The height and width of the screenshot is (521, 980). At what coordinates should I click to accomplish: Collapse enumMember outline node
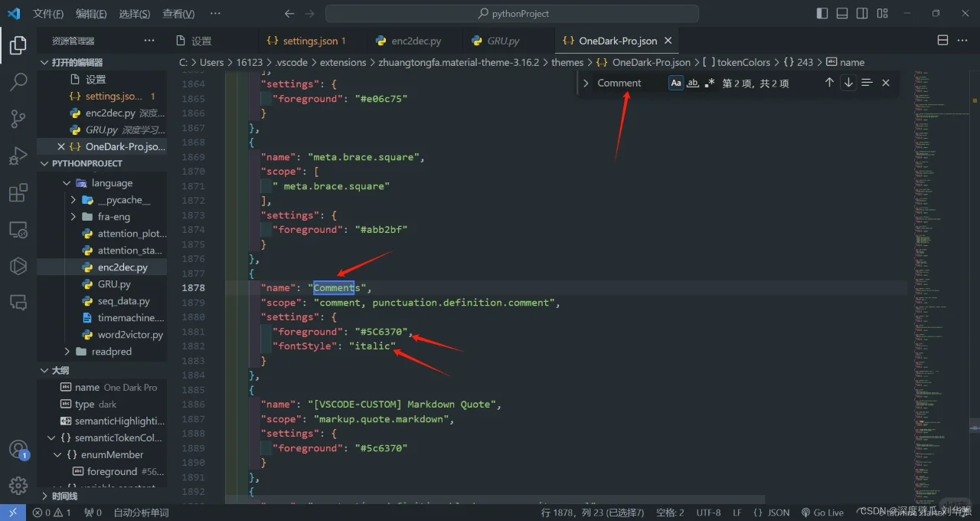pos(57,454)
